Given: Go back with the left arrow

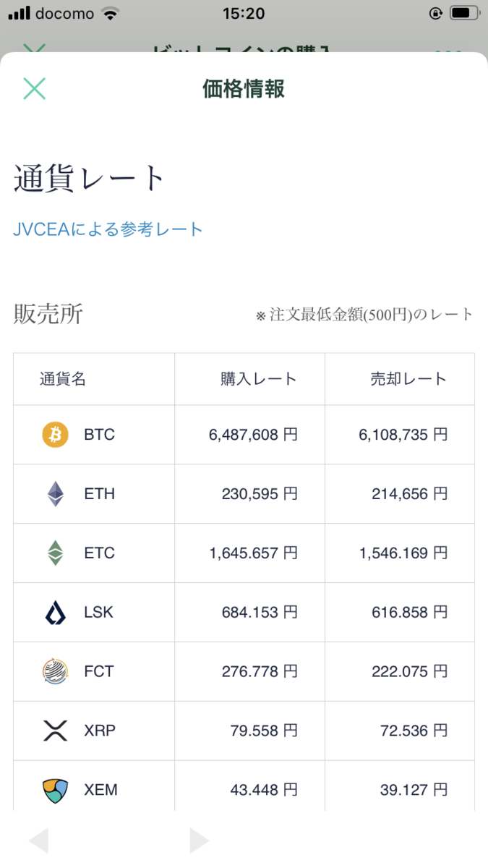Looking at the screenshot, I should click(38, 841).
